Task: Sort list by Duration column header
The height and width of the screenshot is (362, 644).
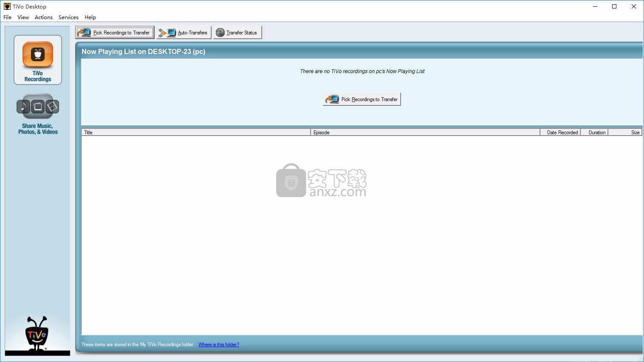Action: pos(594,133)
